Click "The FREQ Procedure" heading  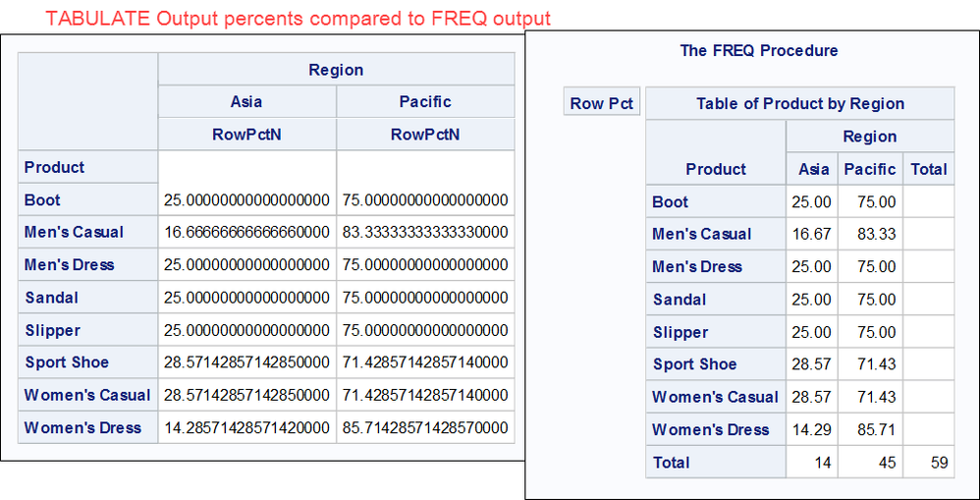click(759, 50)
